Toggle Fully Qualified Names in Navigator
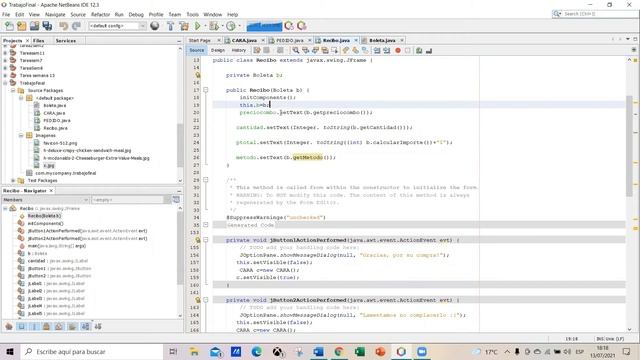Screen dimensions: 640x360 point(72,327)
